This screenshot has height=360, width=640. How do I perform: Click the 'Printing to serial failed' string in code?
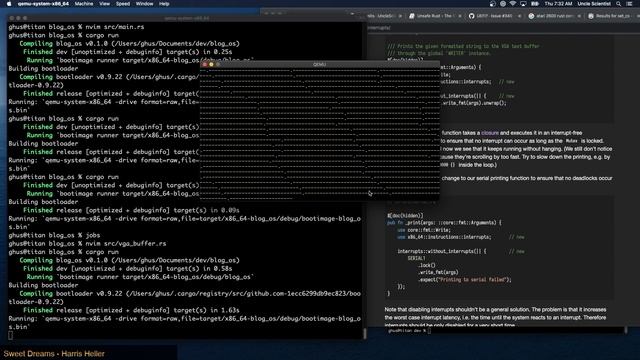[473, 280]
